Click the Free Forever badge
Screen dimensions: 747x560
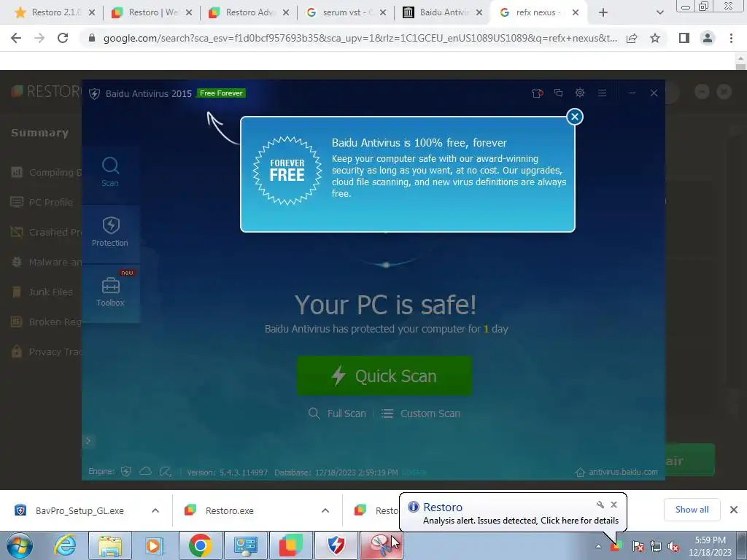[221, 93]
